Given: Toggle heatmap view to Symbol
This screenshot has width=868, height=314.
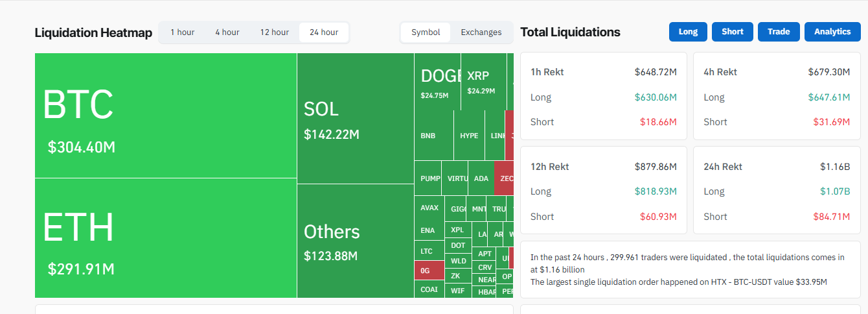Looking at the screenshot, I should tap(426, 32).
